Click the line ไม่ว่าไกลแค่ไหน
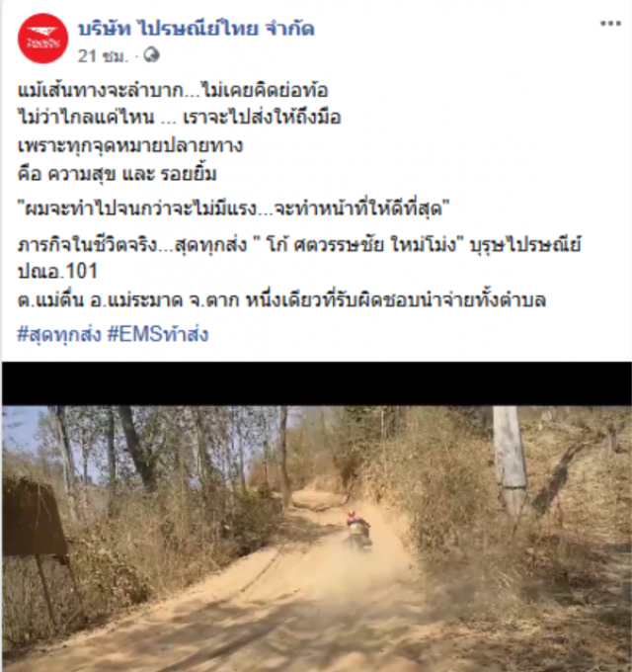The height and width of the screenshot is (672, 632). (x=179, y=118)
